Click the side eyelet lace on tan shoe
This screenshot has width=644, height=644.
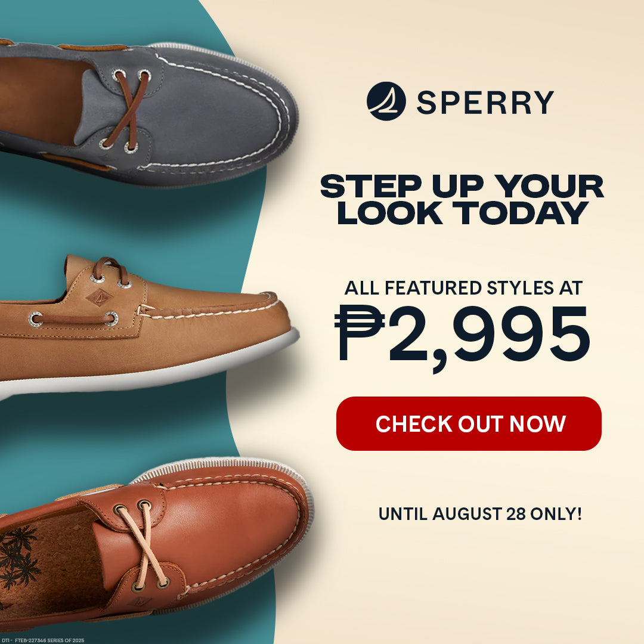tap(73, 319)
